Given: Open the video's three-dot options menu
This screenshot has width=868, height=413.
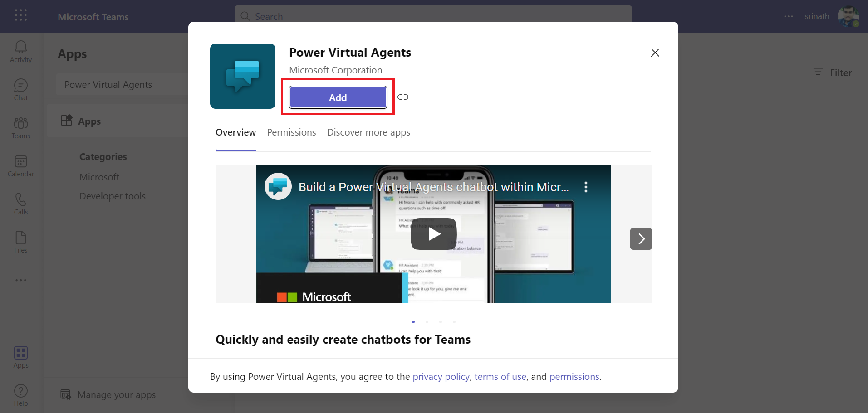Looking at the screenshot, I should [586, 187].
